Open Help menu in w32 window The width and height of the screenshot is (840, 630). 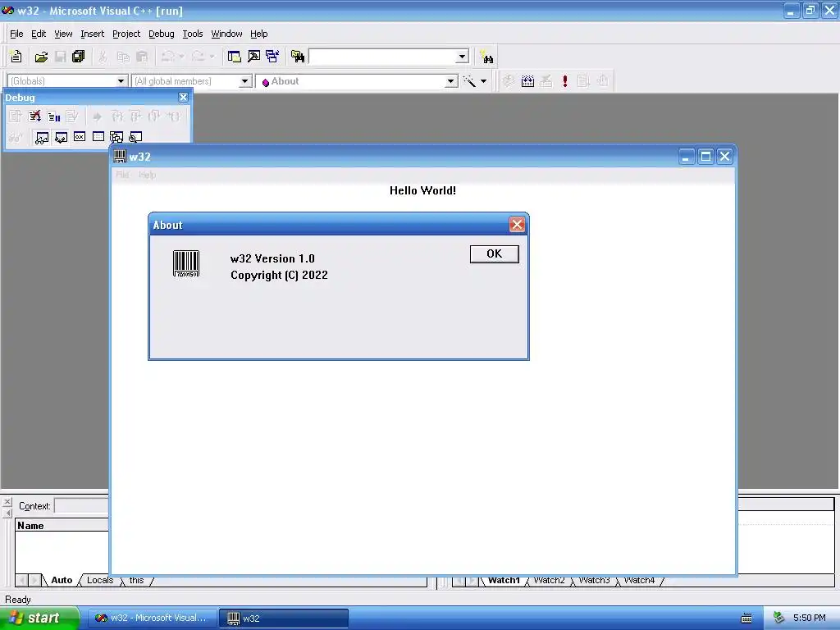[x=148, y=175]
